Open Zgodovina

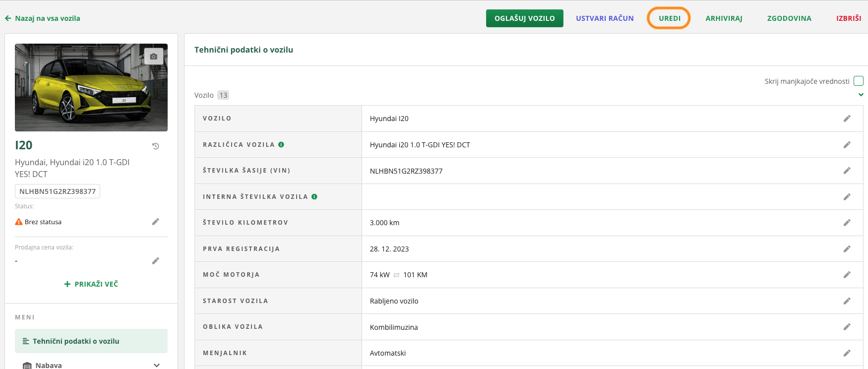click(x=789, y=18)
